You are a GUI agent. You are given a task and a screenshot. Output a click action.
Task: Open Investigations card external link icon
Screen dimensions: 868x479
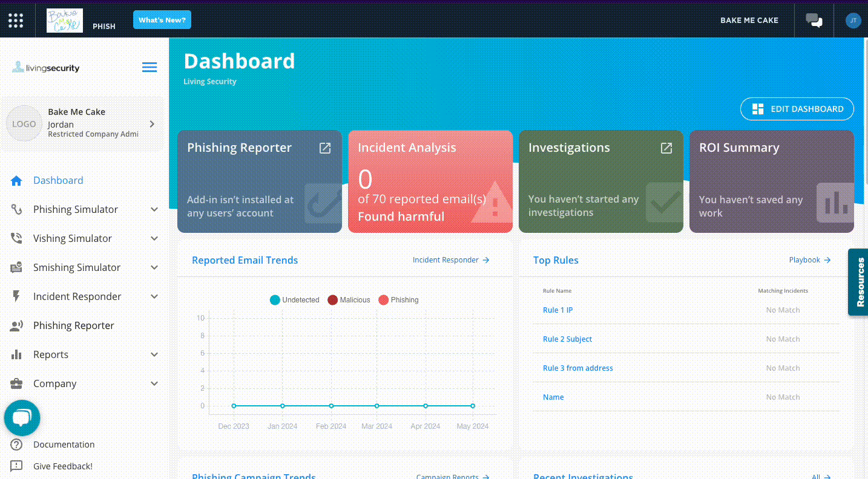666,148
